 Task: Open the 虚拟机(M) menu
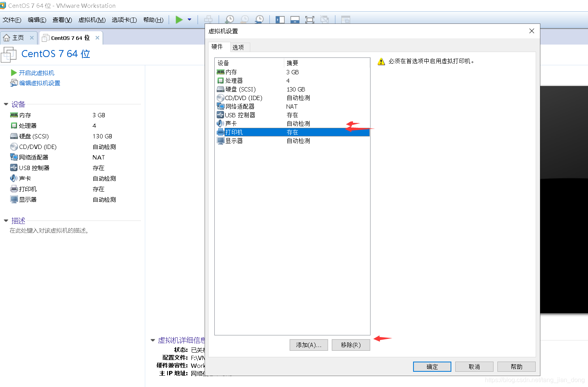[92, 20]
